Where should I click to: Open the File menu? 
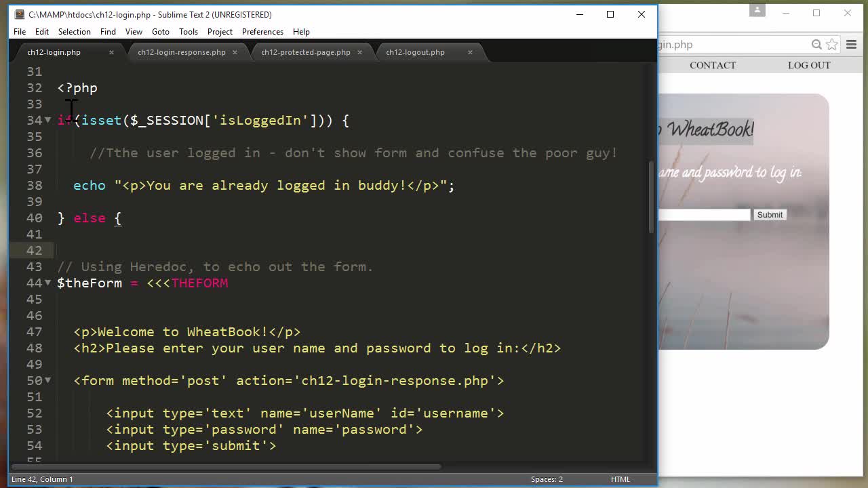[20, 32]
